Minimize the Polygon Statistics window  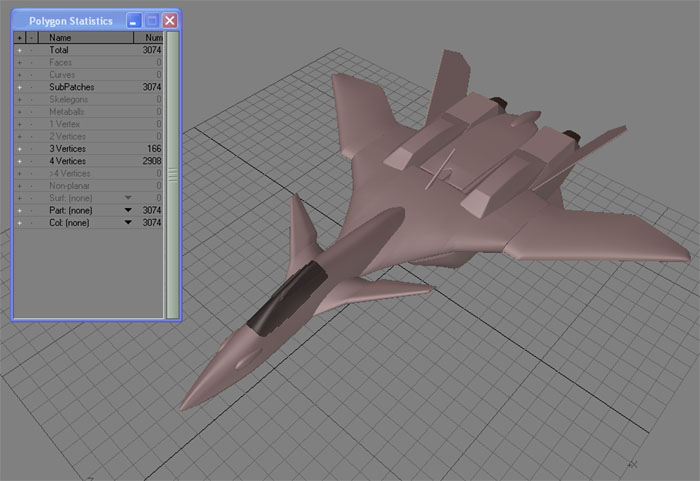point(134,21)
